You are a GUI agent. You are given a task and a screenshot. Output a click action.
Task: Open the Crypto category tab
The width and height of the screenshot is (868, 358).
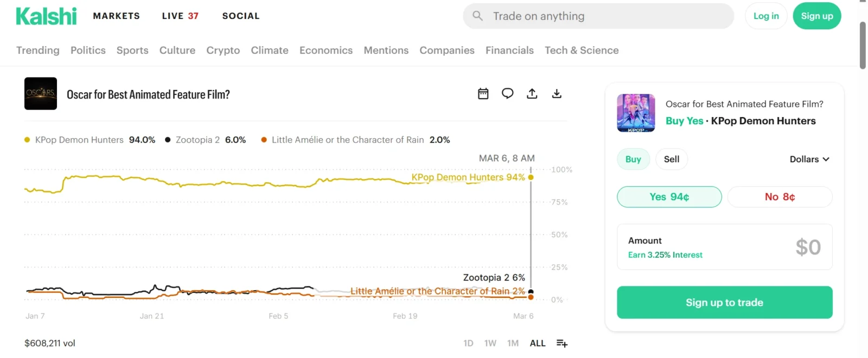[x=223, y=50]
